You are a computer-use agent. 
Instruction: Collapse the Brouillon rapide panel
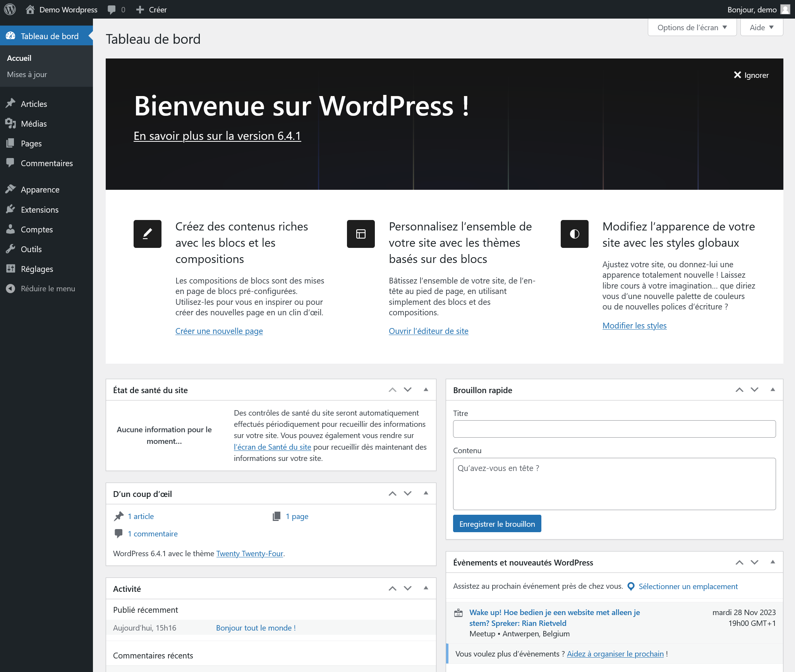[x=773, y=390]
